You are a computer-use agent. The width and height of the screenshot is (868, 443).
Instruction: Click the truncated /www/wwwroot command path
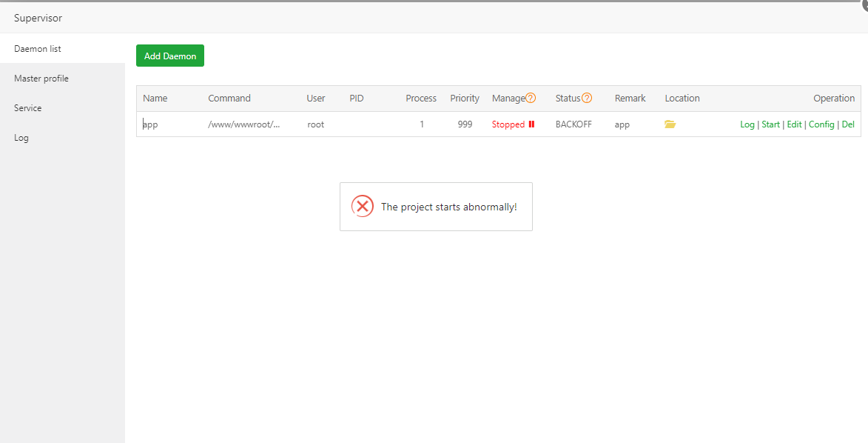coord(244,124)
